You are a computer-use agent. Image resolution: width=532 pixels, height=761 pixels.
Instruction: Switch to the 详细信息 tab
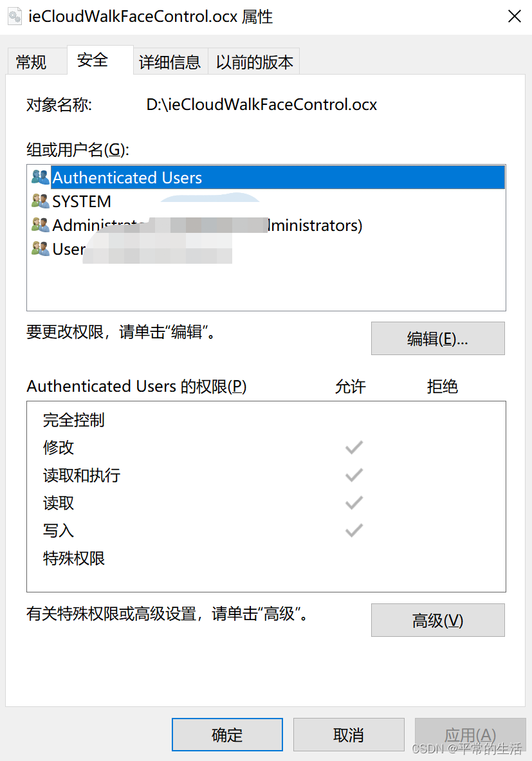point(170,60)
